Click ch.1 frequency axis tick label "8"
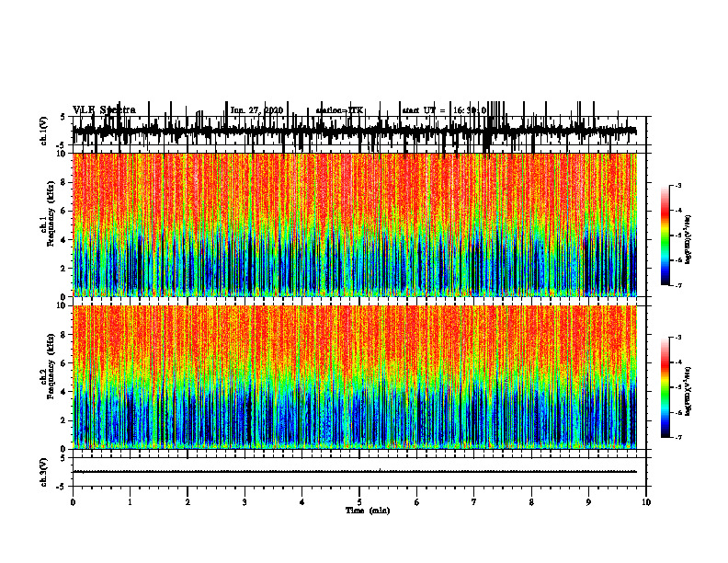 coord(63,182)
